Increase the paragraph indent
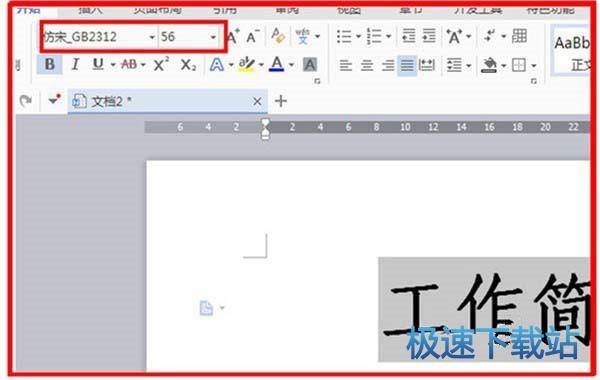 pyautogui.click(x=429, y=36)
